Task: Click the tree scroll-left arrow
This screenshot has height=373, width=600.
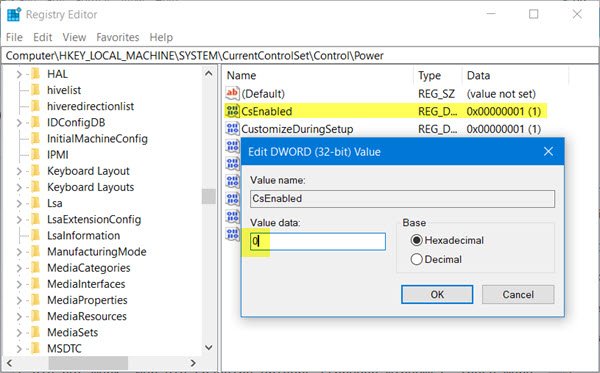Action: pos(10,362)
